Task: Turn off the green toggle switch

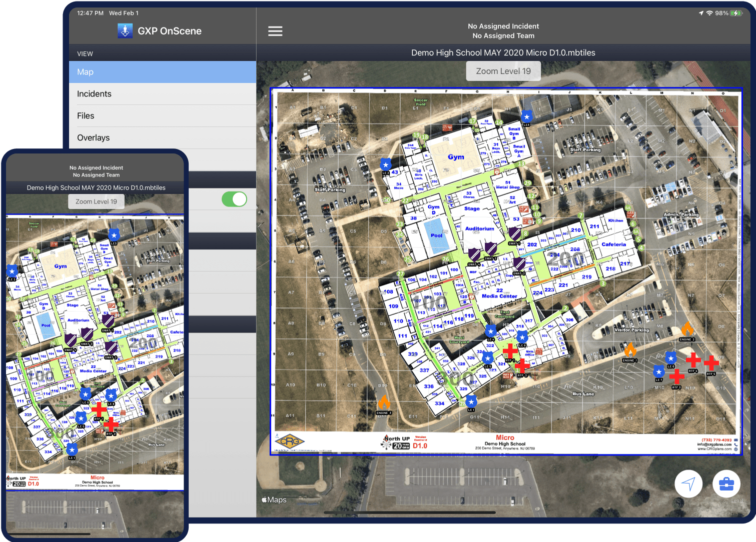Action: click(x=234, y=199)
